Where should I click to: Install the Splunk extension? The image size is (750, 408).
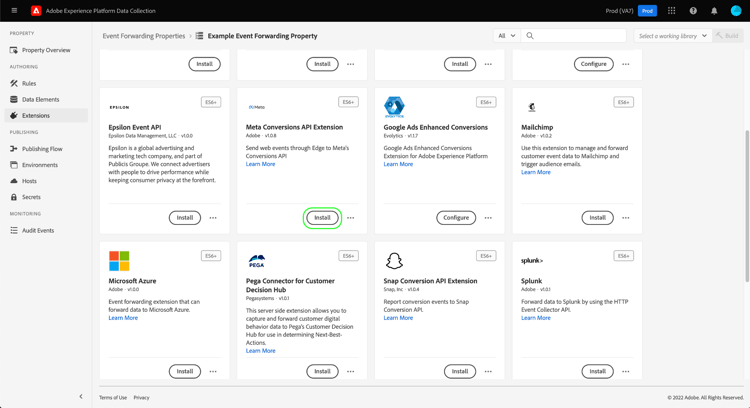(597, 371)
